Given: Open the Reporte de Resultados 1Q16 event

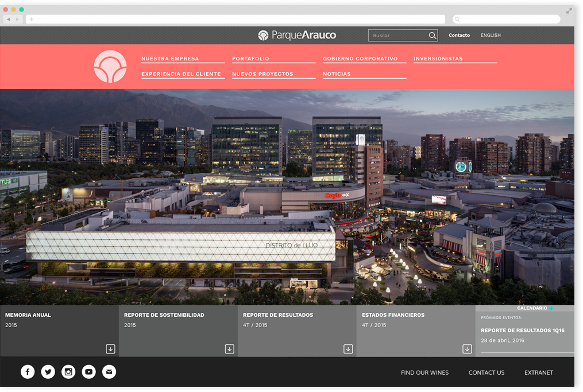Looking at the screenshot, I should tap(522, 331).
